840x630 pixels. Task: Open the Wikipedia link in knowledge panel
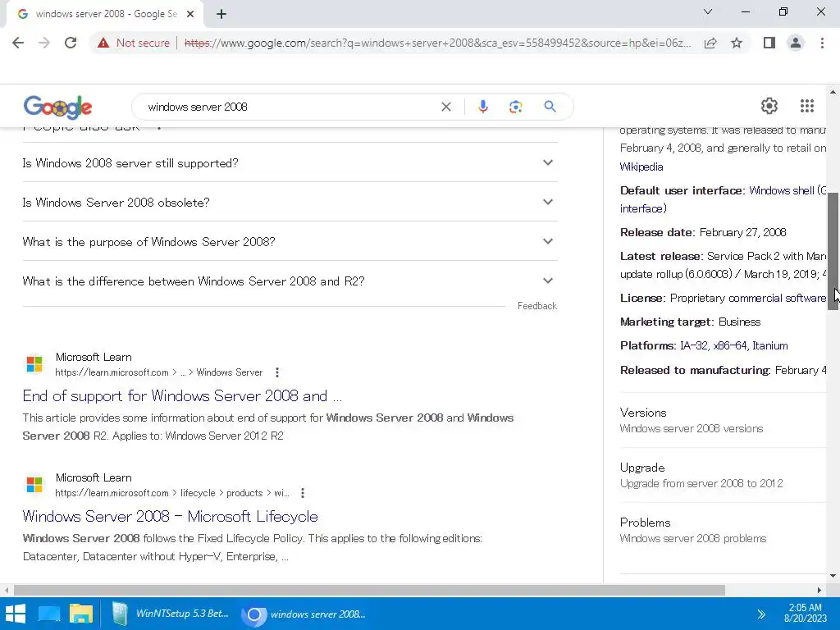click(x=641, y=167)
